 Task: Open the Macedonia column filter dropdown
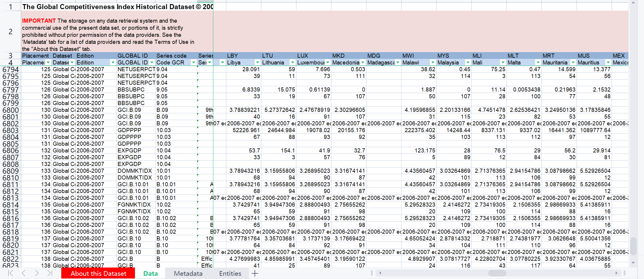363,62
